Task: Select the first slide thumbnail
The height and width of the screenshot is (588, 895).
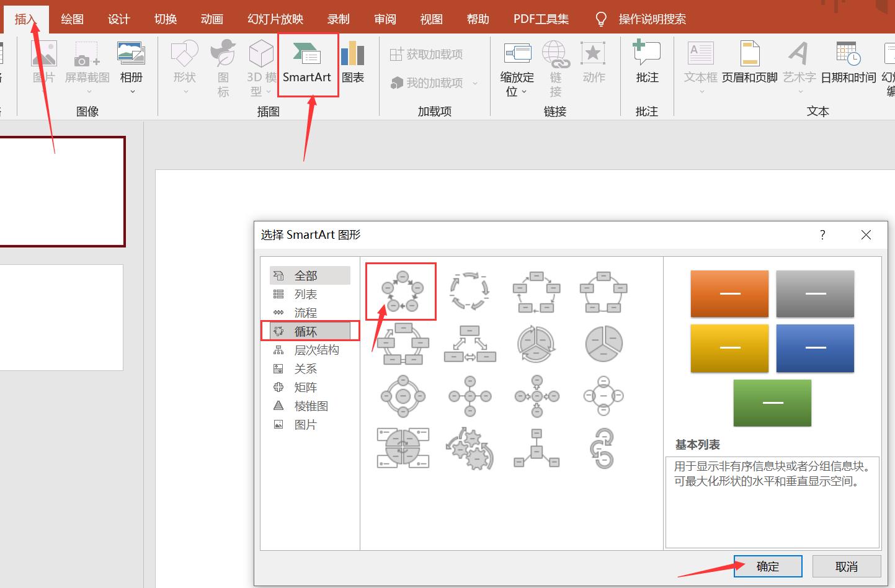Action: (62, 192)
